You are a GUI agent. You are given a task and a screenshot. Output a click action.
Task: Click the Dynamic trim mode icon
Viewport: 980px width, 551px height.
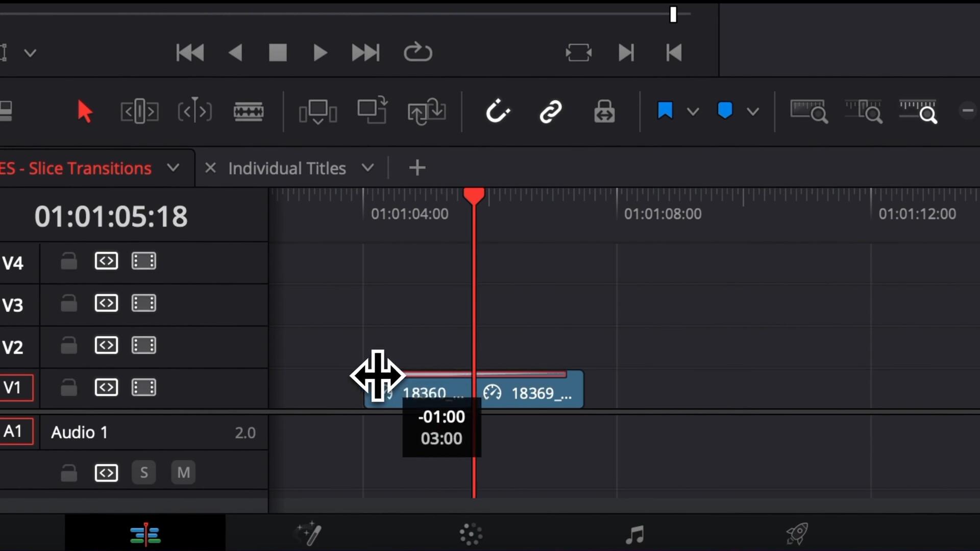coord(194,111)
